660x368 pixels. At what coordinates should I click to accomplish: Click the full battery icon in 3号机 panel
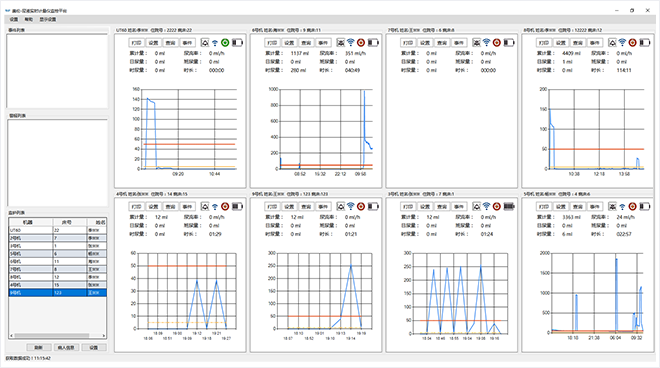click(509, 206)
